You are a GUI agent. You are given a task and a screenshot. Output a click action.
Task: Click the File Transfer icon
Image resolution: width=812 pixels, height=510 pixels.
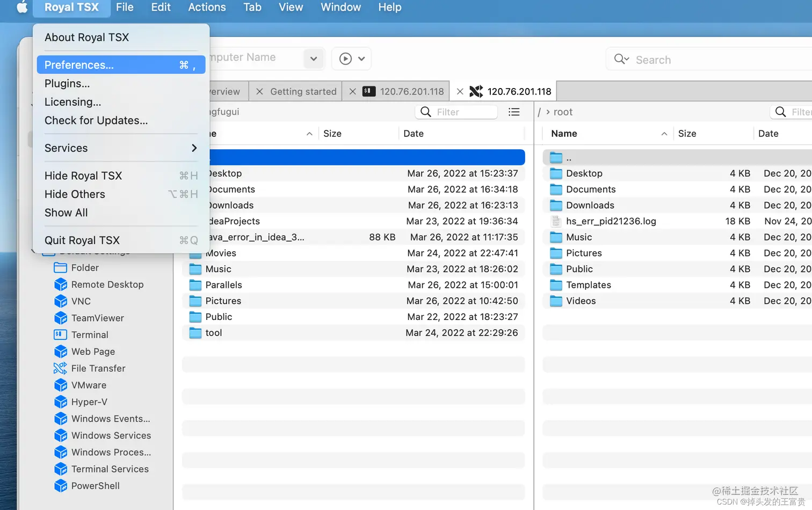pos(61,368)
